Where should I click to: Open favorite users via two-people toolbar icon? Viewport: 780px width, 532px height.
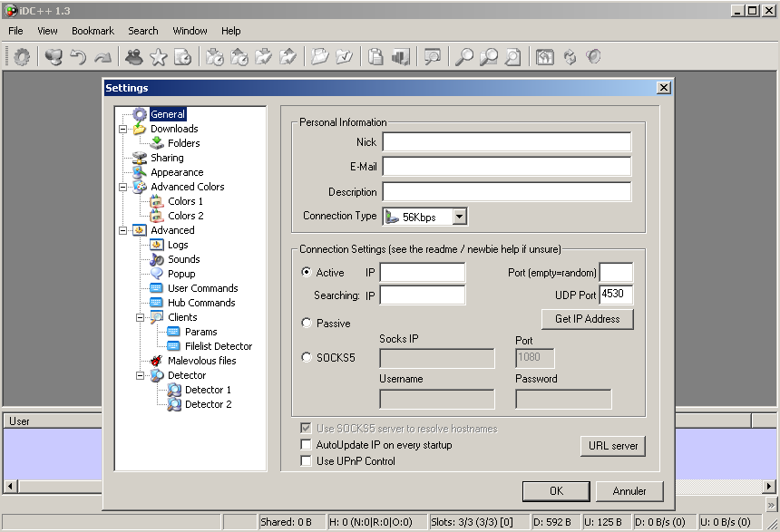point(134,57)
